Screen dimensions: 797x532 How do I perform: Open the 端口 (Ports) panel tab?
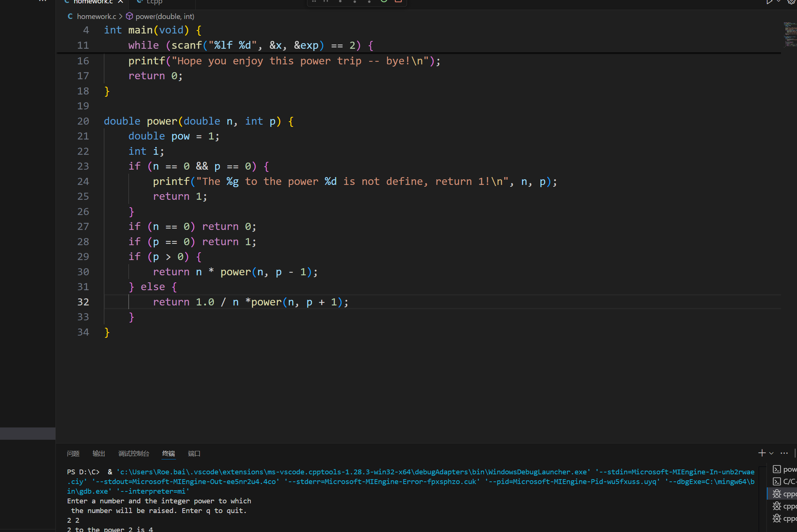coord(194,454)
